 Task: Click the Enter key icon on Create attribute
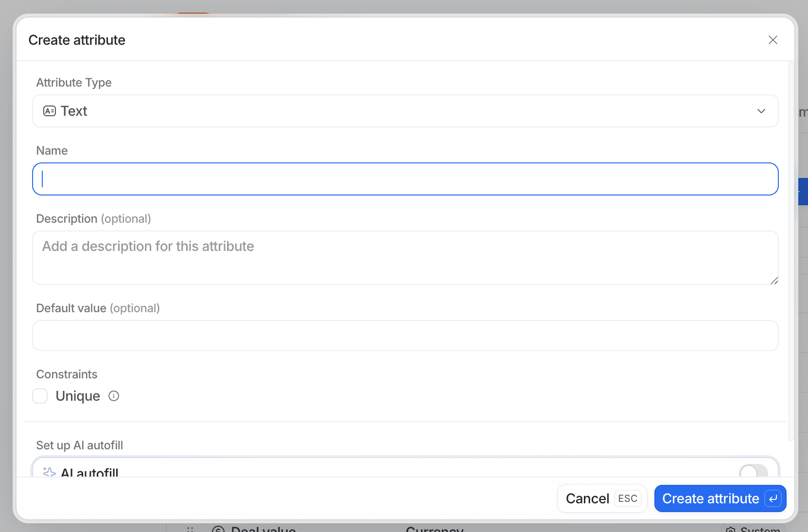(x=773, y=498)
